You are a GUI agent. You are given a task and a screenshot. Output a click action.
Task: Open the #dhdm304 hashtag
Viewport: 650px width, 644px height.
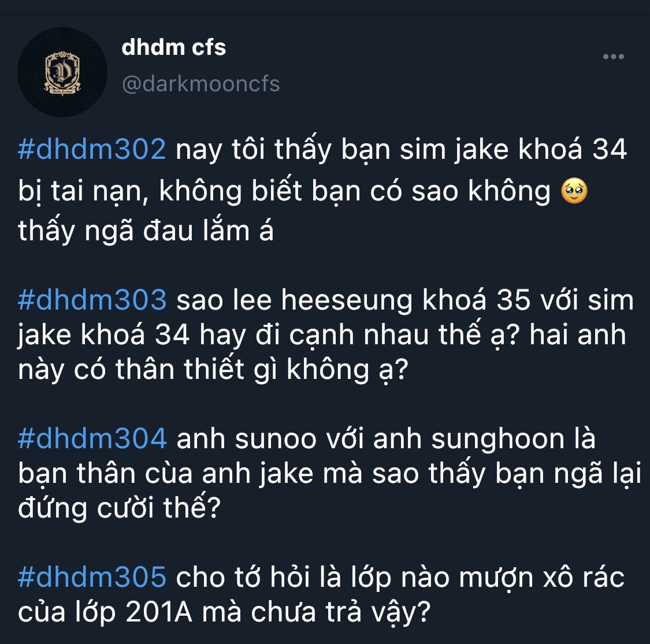92,438
